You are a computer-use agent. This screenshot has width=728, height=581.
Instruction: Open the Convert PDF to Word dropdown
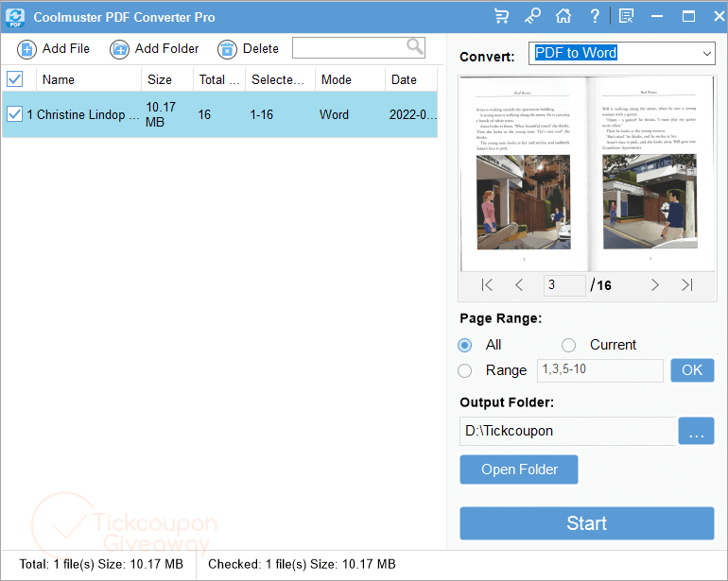click(x=622, y=53)
